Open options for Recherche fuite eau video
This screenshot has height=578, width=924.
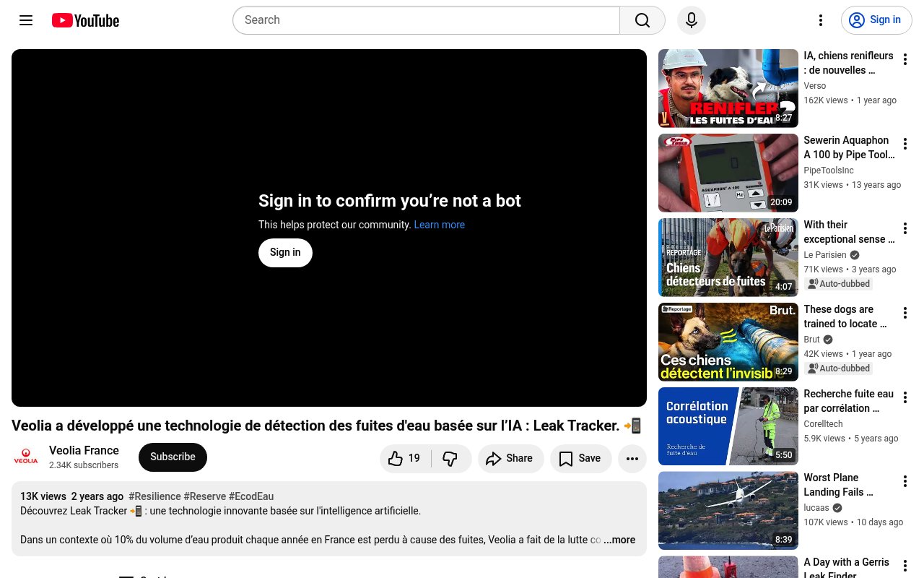905,397
